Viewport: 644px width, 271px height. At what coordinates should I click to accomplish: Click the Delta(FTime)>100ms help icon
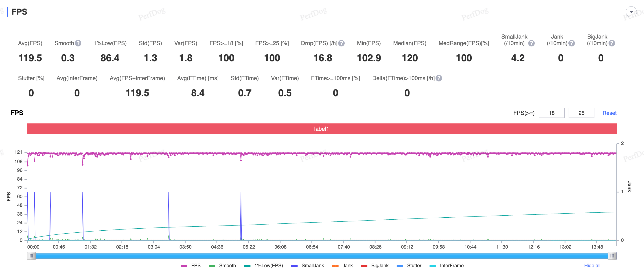(x=439, y=78)
